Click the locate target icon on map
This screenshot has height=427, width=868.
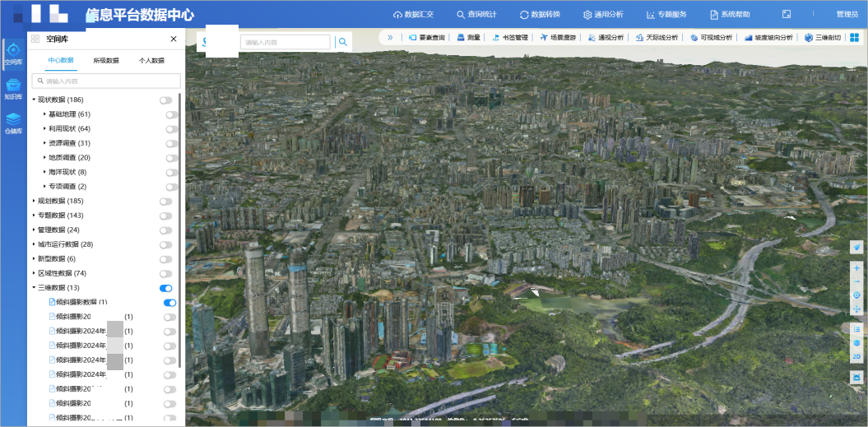857,295
